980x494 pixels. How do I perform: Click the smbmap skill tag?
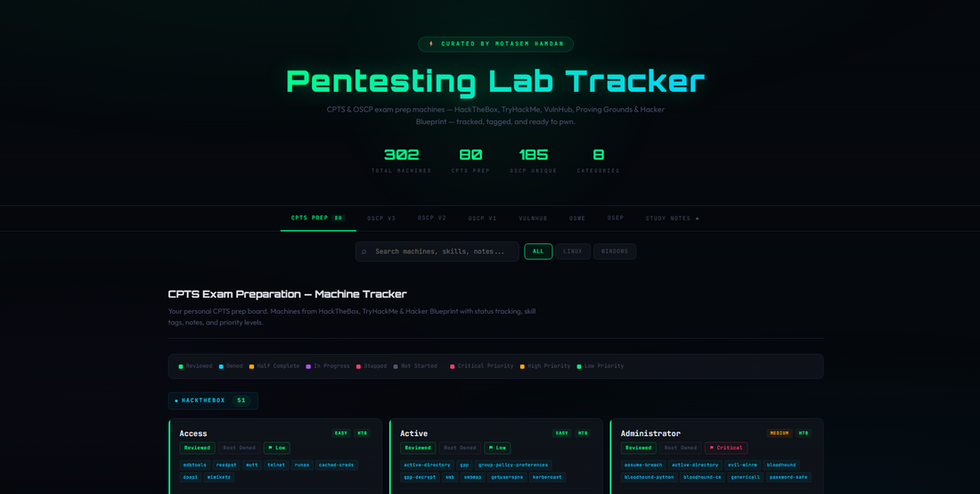point(471,477)
